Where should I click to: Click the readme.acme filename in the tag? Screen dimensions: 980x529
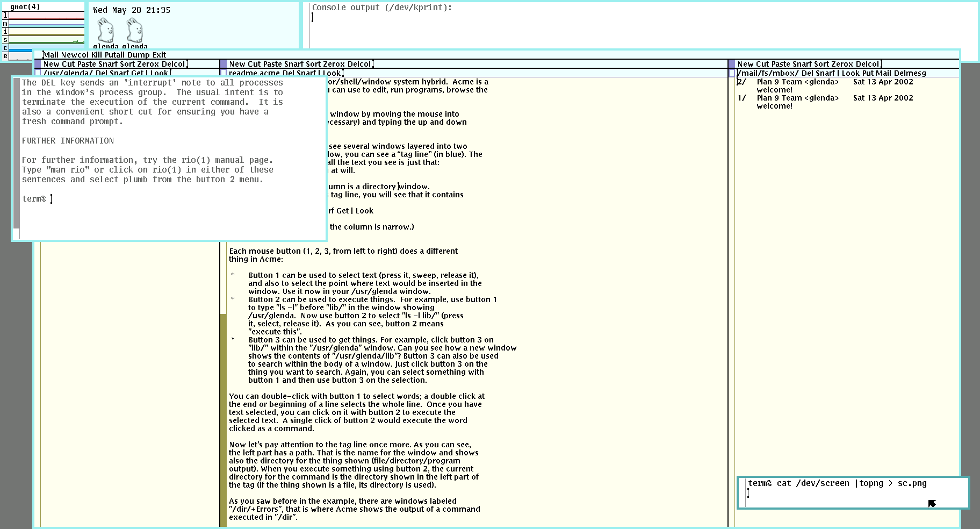pos(254,73)
